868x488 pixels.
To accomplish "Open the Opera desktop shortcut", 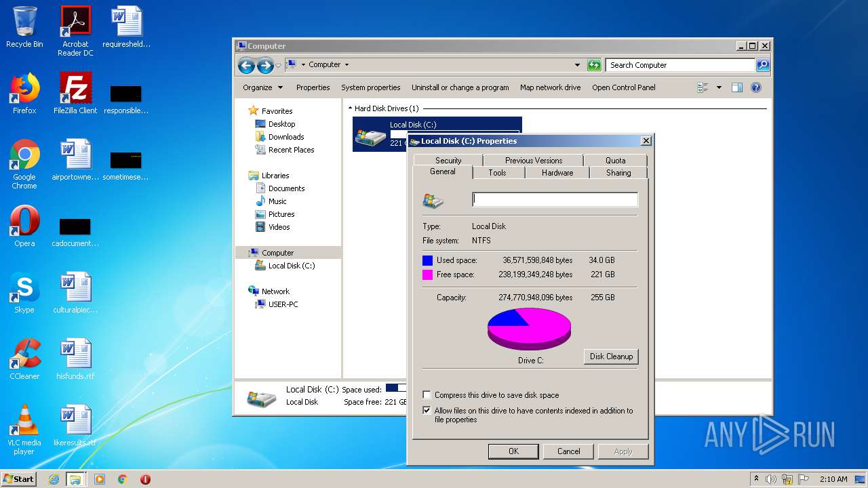I will (24, 226).
